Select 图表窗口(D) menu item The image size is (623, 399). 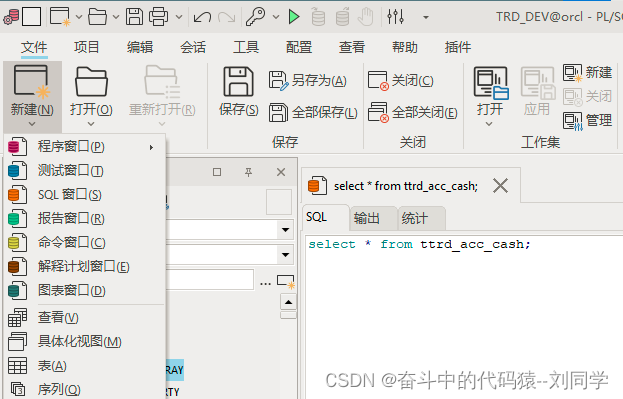point(84,291)
